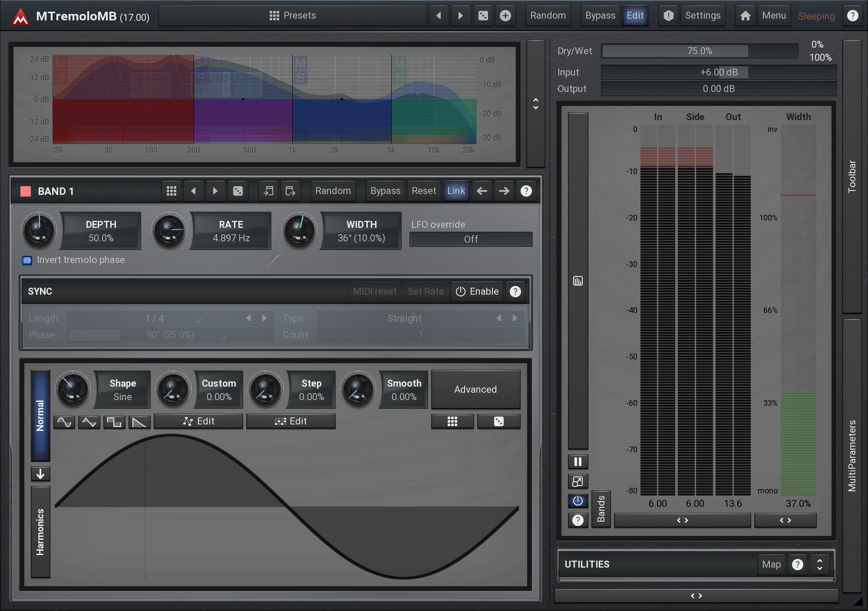This screenshot has height=611, width=868.
Task: Open the main Presets selector
Action: click(x=293, y=16)
